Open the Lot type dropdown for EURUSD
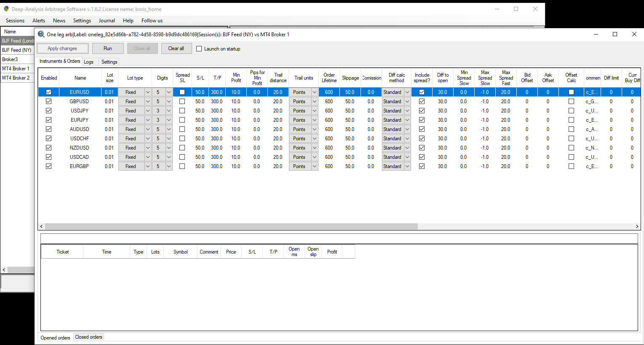The height and width of the screenshot is (345, 644). 148,92
